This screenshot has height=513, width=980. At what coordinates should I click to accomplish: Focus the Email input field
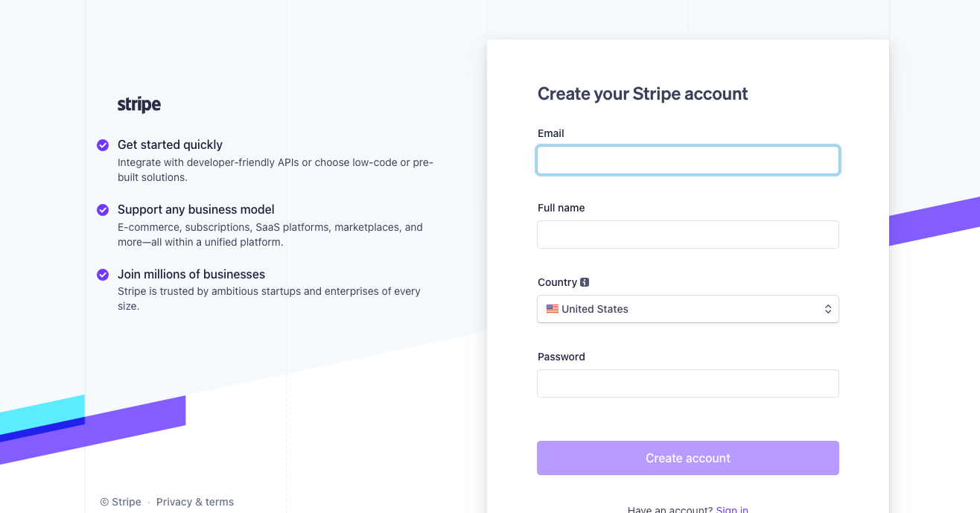[x=687, y=160]
